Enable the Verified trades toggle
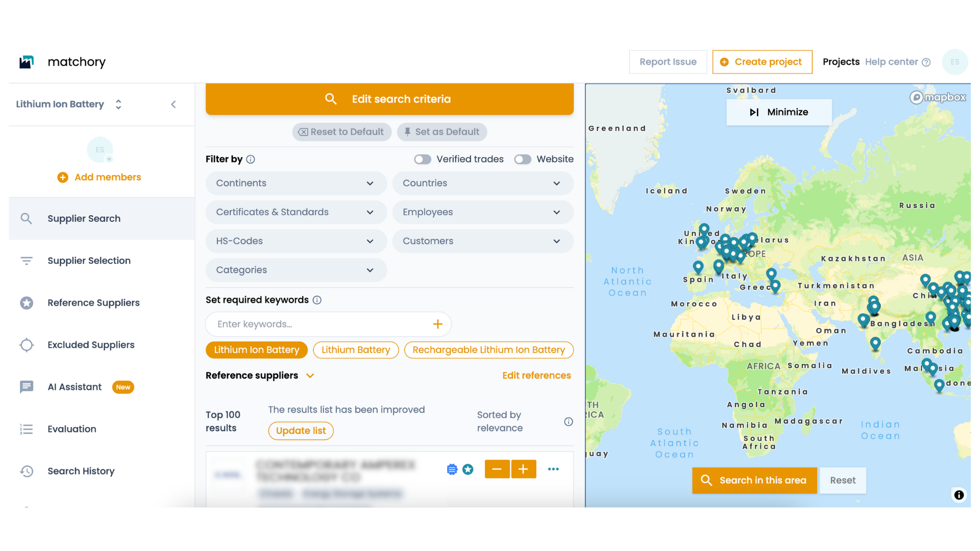Image resolution: width=980 pixels, height=551 pixels. tap(423, 159)
